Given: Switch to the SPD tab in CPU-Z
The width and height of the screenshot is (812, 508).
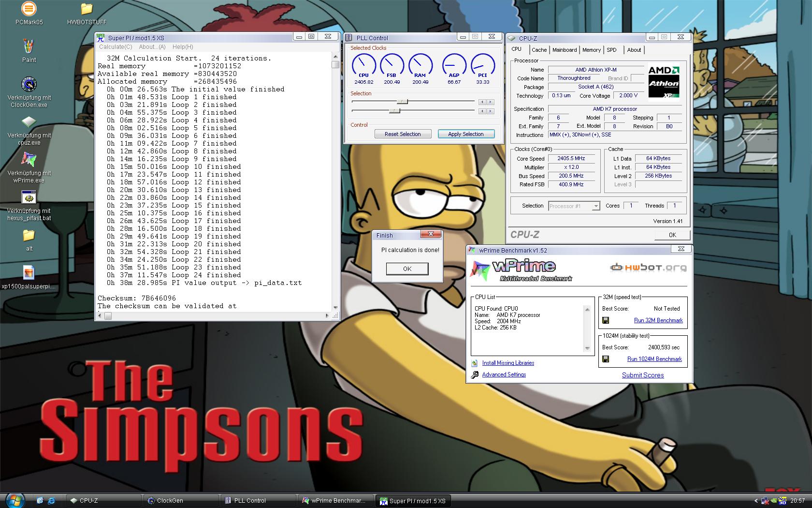Looking at the screenshot, I should pos(611,50).
